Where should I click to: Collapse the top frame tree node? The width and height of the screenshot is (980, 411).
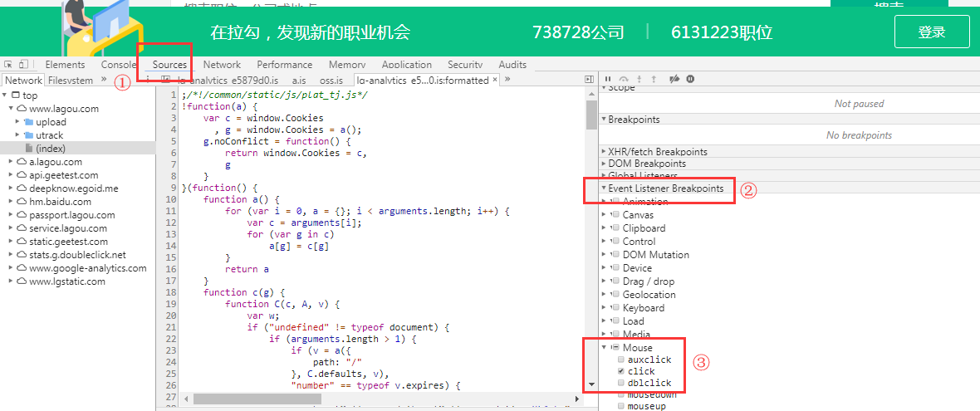pos(5,95)
